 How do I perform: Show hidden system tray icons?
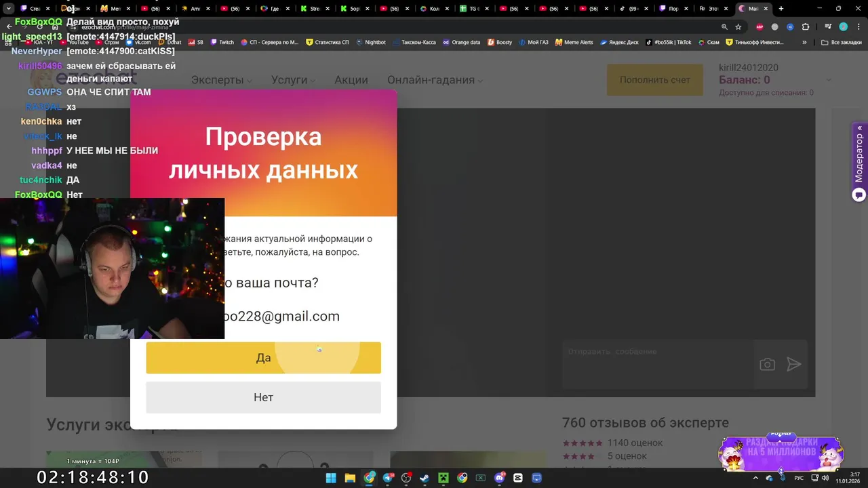[x=757, y=478]
